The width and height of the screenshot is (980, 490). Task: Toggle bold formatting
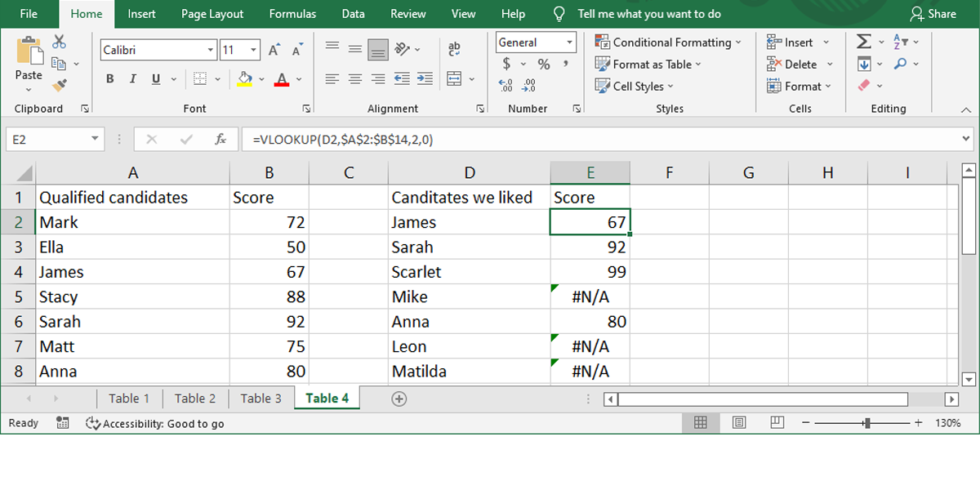[109, 78]
